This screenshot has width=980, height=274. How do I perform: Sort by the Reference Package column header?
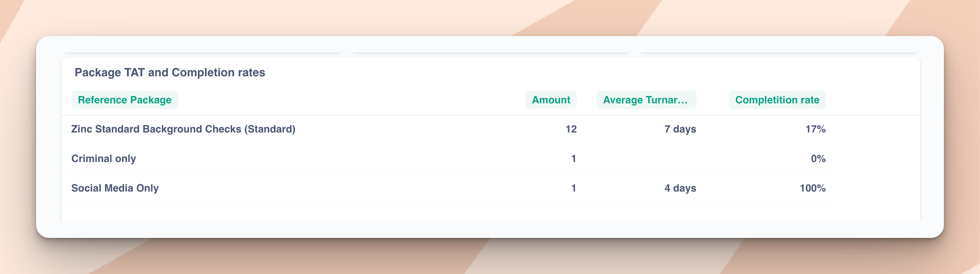pyautogui.click(x=125, y=100)
